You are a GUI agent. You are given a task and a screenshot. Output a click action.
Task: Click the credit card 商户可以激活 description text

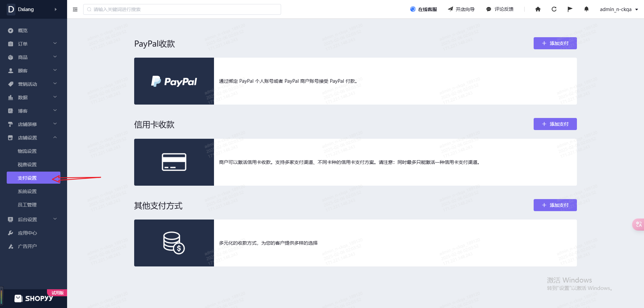pos(350,162)
